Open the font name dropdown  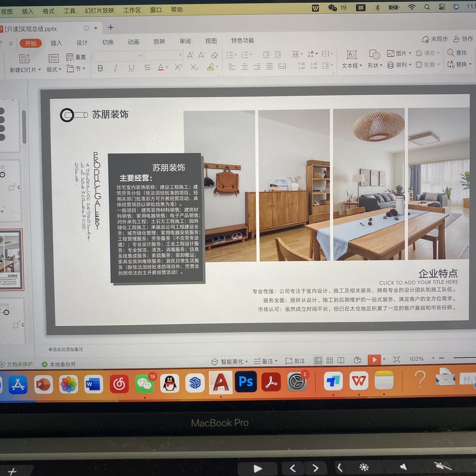point(140,56)
